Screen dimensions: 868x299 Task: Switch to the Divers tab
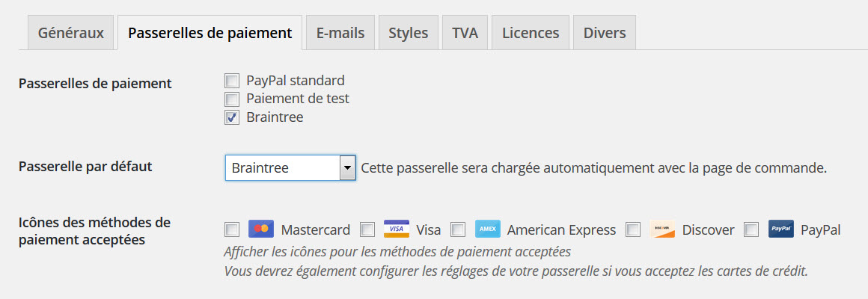coord(605,33)
